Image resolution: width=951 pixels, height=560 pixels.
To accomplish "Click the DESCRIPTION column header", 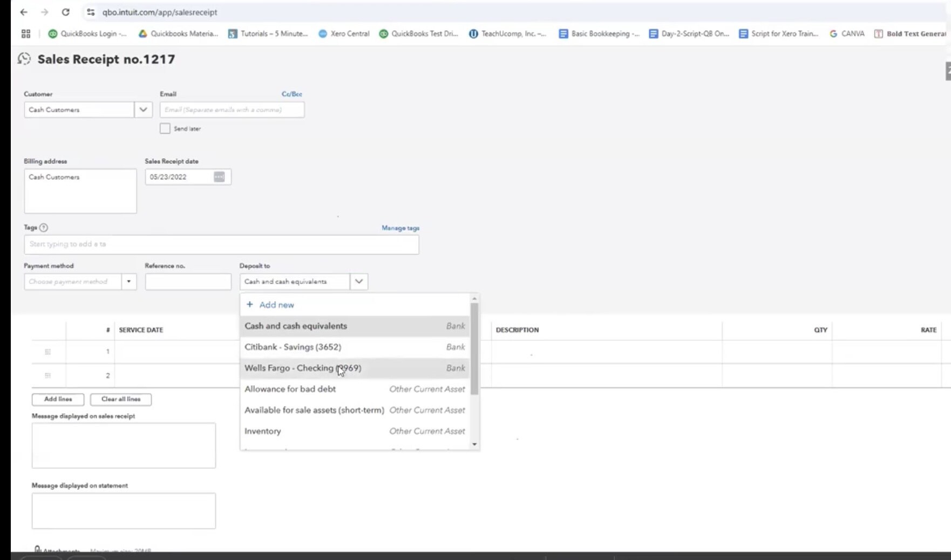I will 517,330.
